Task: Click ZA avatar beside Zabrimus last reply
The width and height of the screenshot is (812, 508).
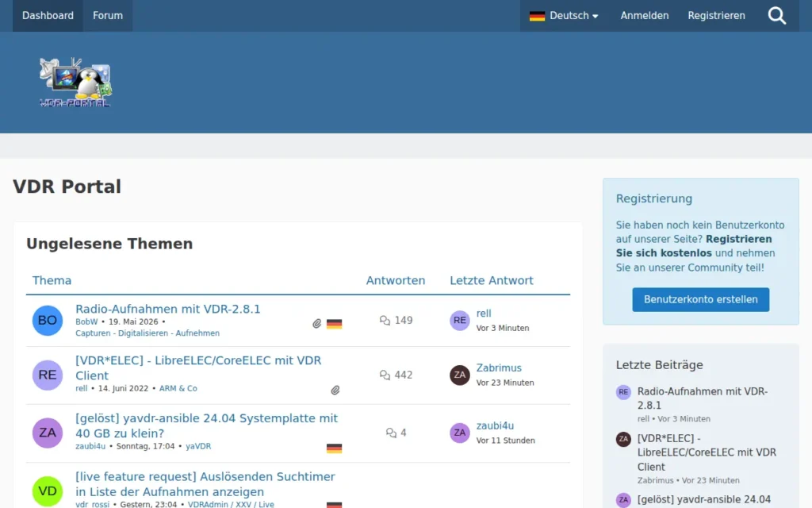Action: pos(459,375)
